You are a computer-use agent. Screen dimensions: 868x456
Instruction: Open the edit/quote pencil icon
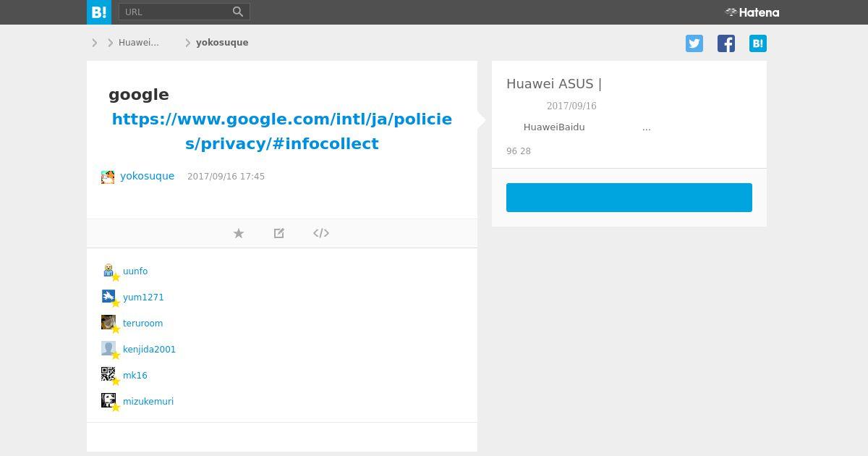[279, 233]
